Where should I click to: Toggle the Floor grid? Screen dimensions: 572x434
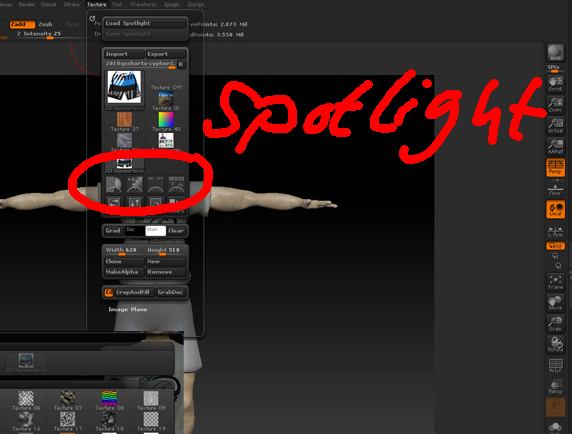click(x=555, y=189)
